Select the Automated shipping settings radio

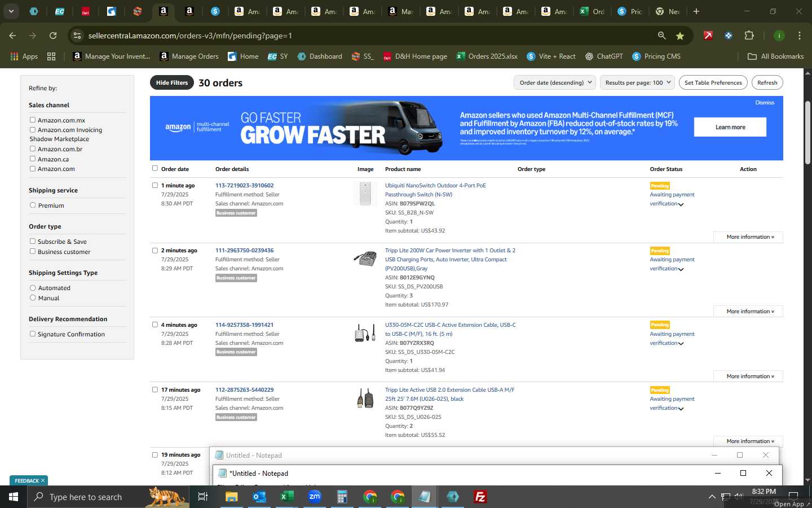coord(33,287)
